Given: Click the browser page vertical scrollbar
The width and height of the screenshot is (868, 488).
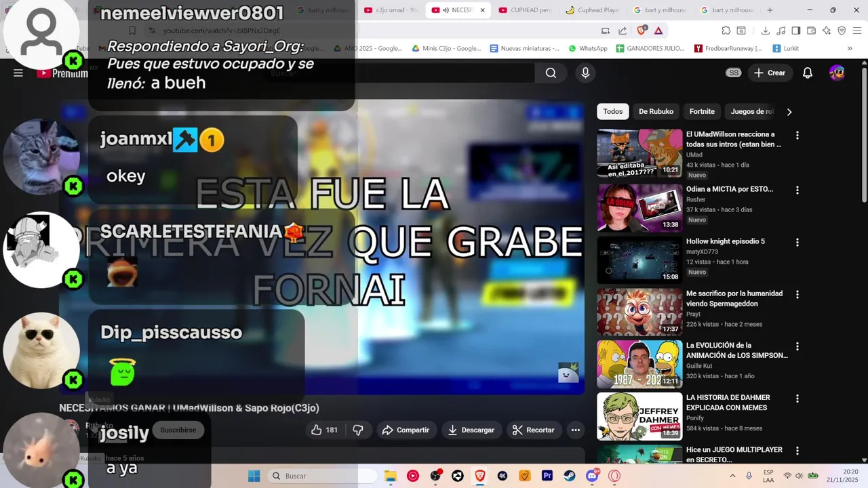Looking at the screenshot, I should pyautogui.click(x=864, y=136).
